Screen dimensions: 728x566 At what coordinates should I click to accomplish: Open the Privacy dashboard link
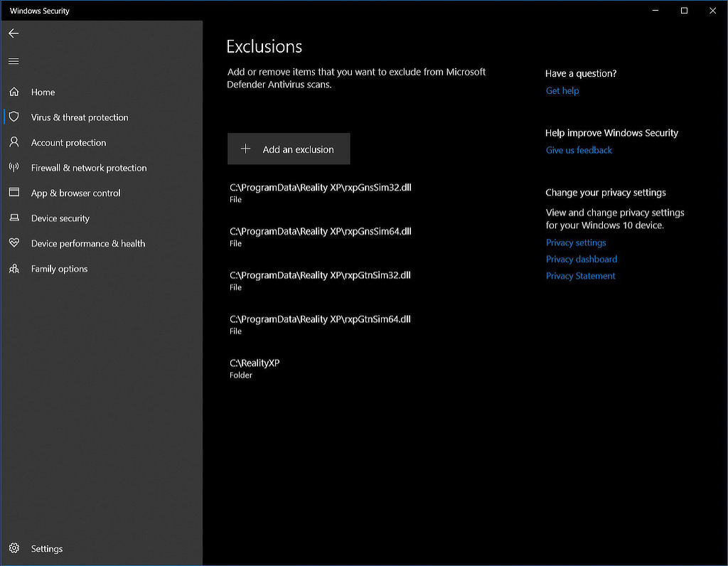click(582, 259)
